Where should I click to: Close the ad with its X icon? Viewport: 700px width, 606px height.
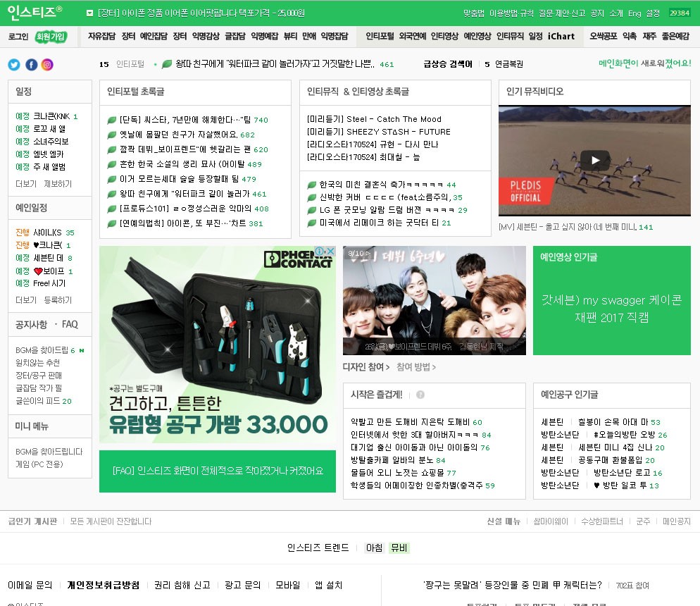point(331,252)
